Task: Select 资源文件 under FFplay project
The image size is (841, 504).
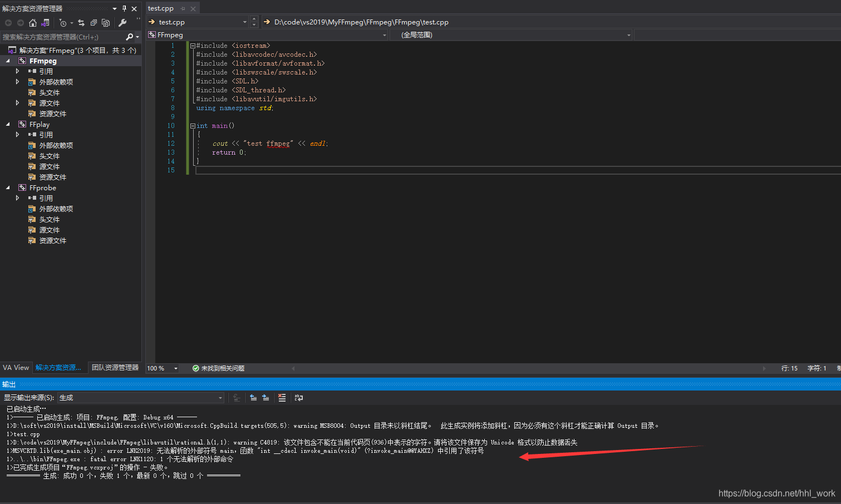Action: tap(53, 177)
